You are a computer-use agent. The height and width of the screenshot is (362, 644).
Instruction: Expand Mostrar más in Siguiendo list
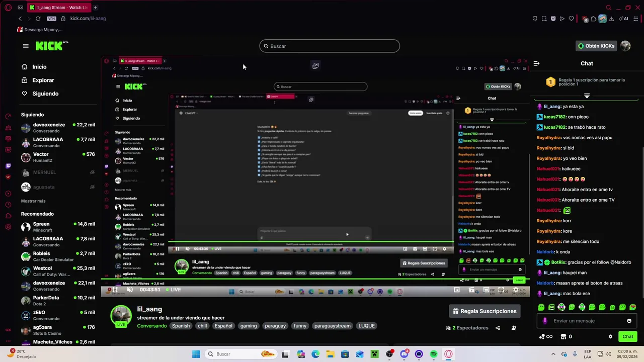[x=33, y=201]
